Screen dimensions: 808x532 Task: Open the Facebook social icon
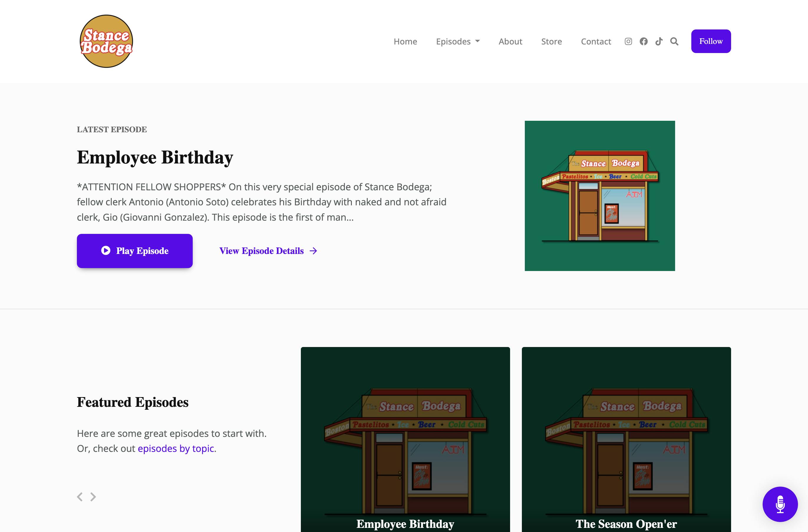644,41
